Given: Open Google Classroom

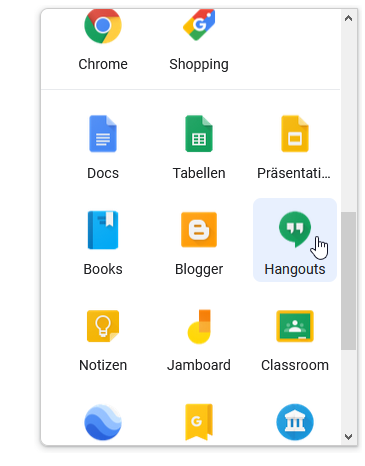Looking at the screenshot, I should pos(295,326).
